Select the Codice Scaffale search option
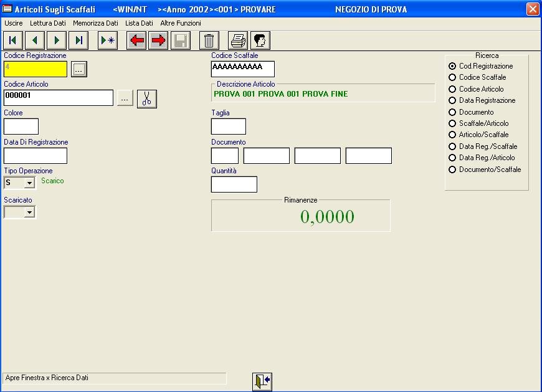 click(452, 77)
